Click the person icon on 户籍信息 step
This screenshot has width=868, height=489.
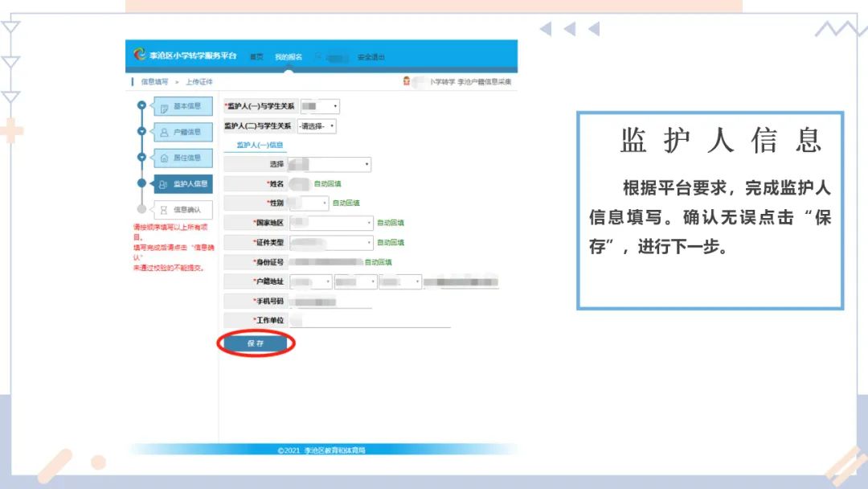pyautogui.click(x=162, y=130)
